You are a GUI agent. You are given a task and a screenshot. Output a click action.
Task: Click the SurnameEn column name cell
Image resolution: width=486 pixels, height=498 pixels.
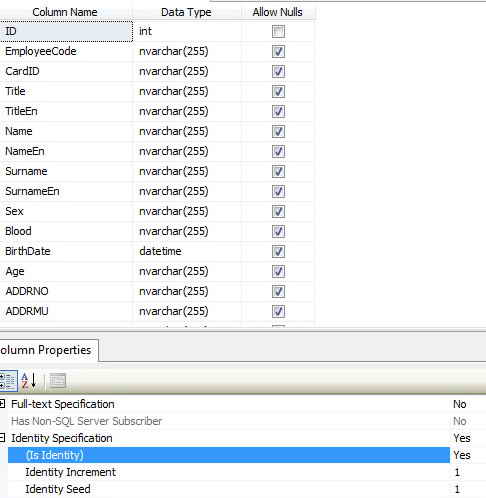click(66, 191)
